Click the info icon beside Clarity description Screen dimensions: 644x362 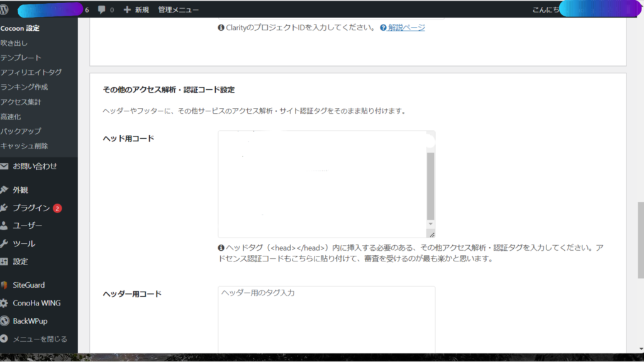pos(221,28)
